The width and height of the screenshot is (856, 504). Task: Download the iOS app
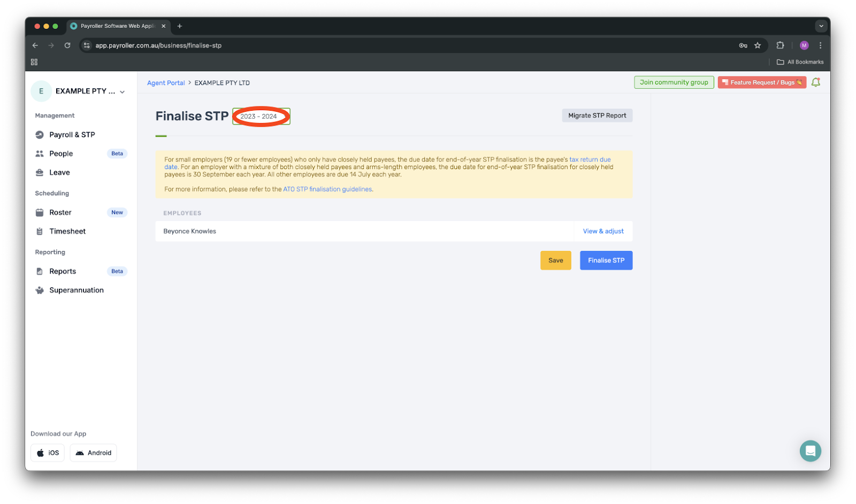point(48,453)
